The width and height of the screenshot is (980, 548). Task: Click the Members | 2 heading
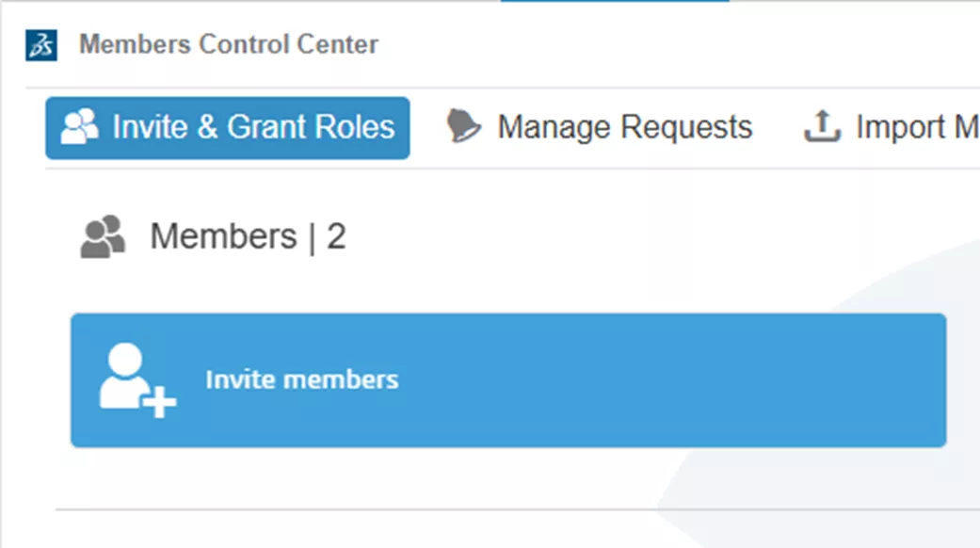point(249,235)
